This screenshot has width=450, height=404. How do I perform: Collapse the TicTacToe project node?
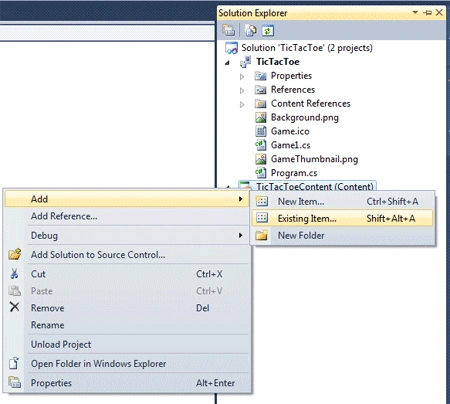(x=228, y=63)
